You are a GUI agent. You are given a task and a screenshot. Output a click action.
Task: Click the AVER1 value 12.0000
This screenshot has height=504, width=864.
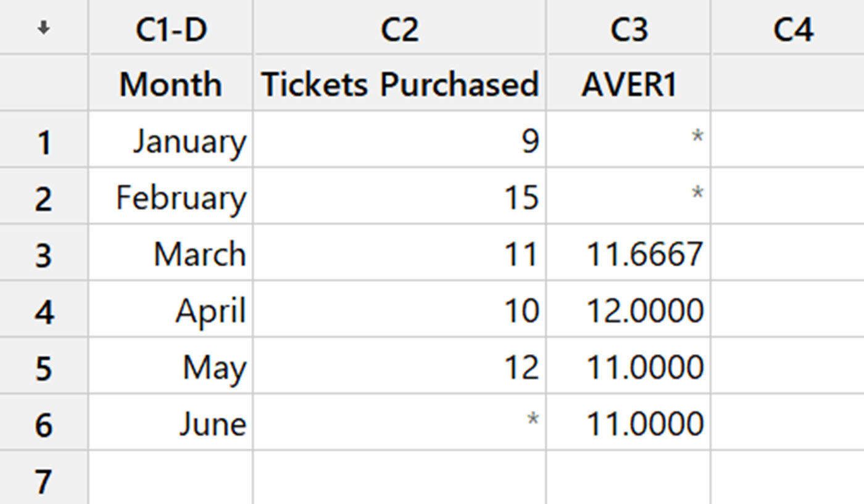pyautogui.click(x=628, y=310)
